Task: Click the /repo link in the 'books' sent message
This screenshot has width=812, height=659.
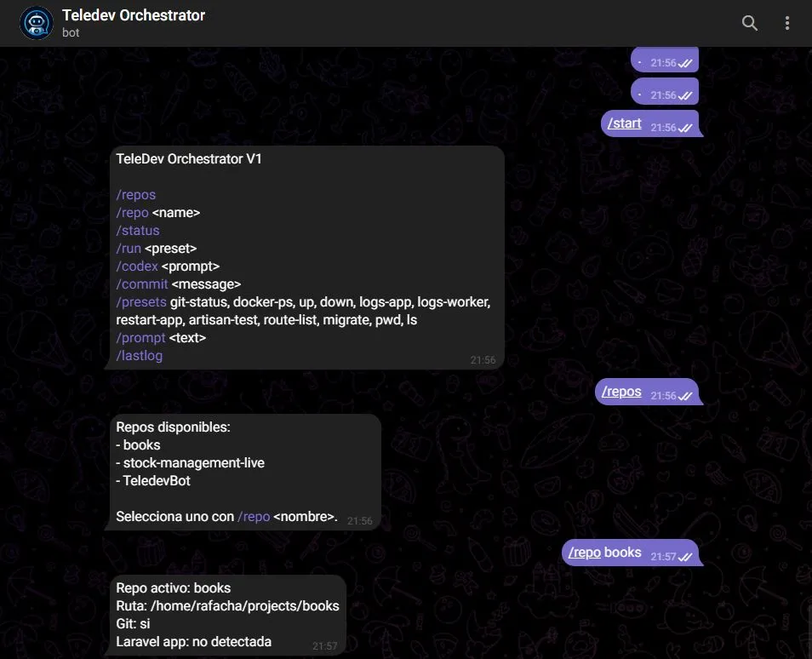Action: [x=585, y=553]
